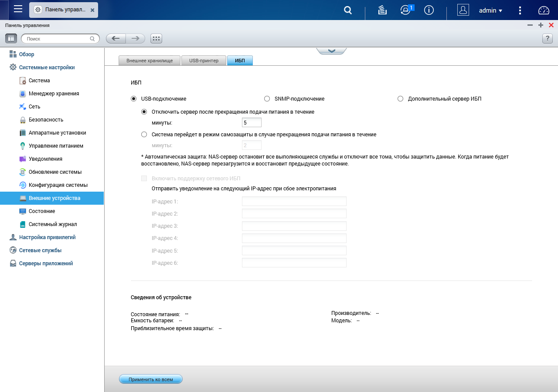Image resolution: width=558 pixels, height=392 pixels.
Task: Click the минуты field containing 5
Action: (x=252, y=122)
